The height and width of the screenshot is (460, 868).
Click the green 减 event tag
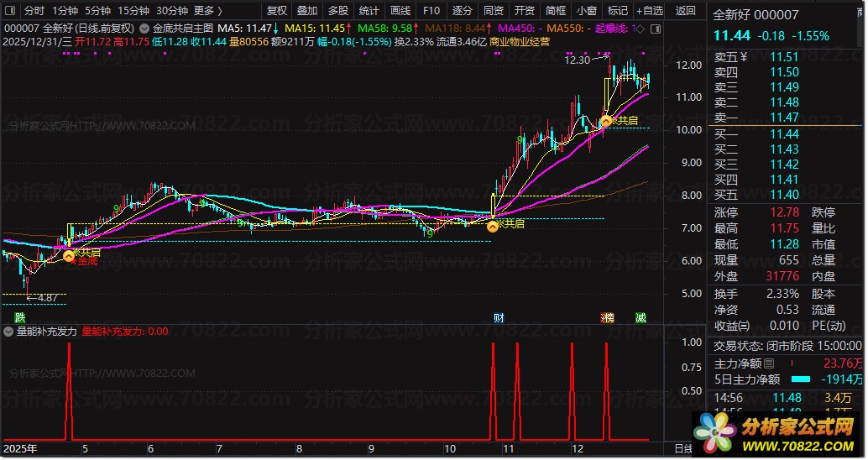point(641,318)
